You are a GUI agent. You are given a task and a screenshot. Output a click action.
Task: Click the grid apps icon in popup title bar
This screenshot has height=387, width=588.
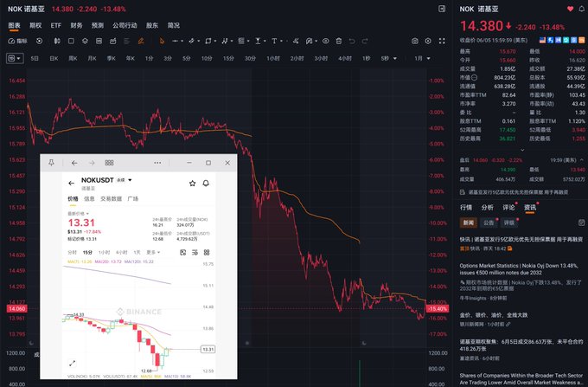(x=109, y=163)
